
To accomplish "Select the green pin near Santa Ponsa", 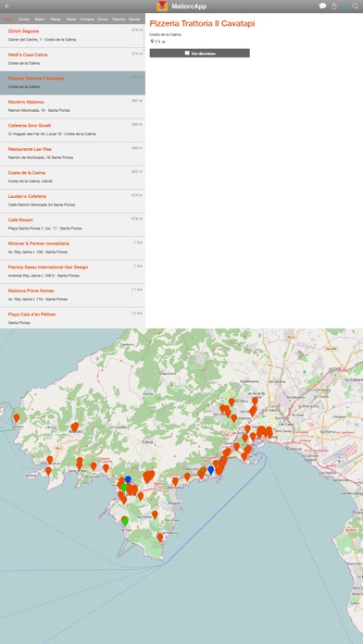I will tap(124, 488).
